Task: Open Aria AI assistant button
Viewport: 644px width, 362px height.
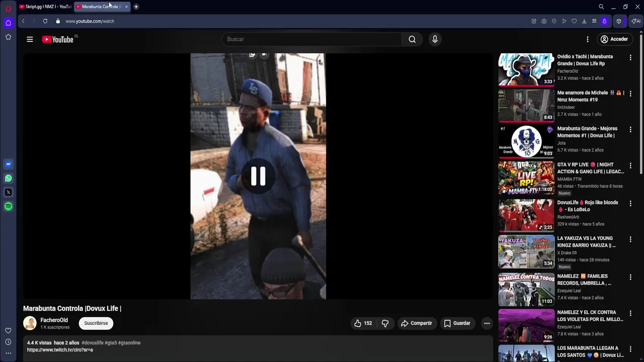Action: coord(636,21)
